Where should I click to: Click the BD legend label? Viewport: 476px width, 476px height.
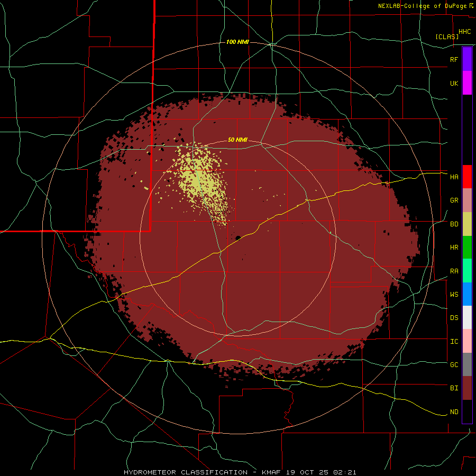tap(454, 224)
